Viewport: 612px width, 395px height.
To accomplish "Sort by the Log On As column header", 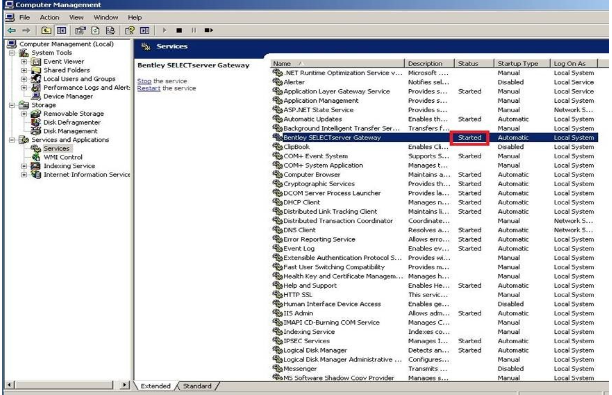I will point(574,63).
